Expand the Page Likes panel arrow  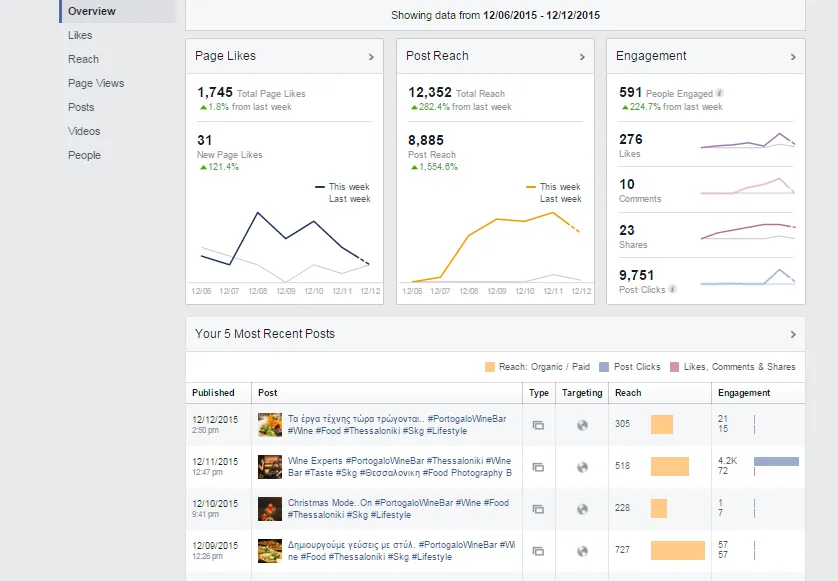coord(371,57)
